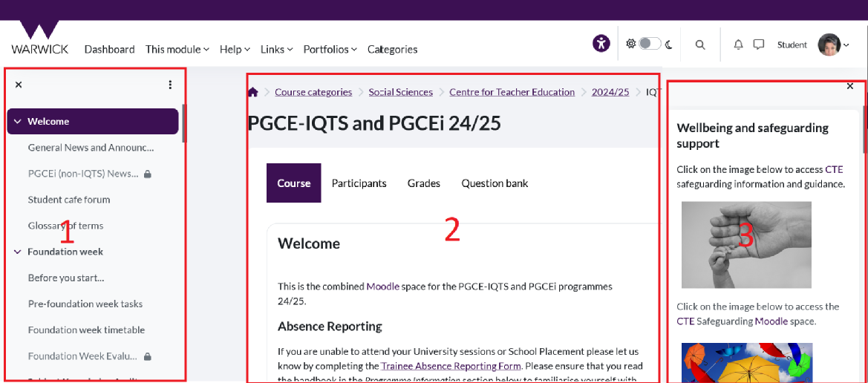The image size is (868, 383).
Task: Click the Warwick logo
Action: tap(39, 39)
